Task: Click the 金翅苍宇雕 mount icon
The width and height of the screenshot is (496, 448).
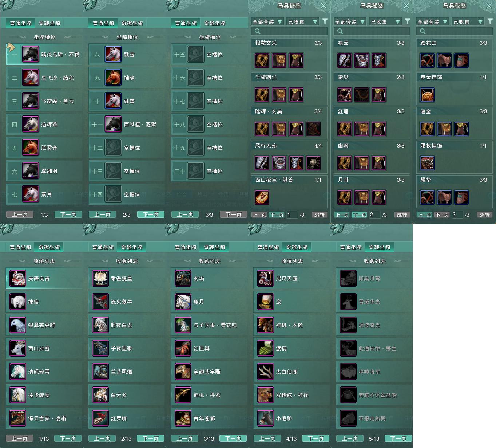Action: (183, 372)
